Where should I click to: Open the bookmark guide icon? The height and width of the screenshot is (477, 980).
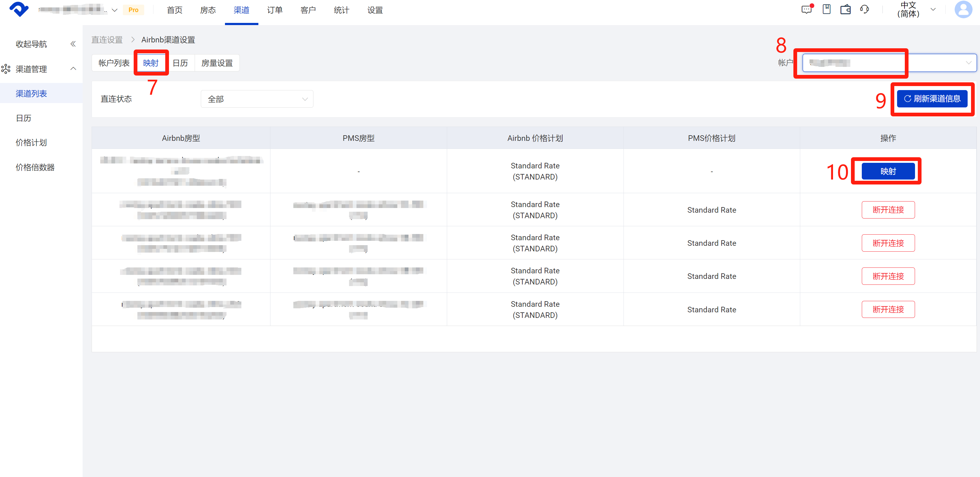point(826,10)
